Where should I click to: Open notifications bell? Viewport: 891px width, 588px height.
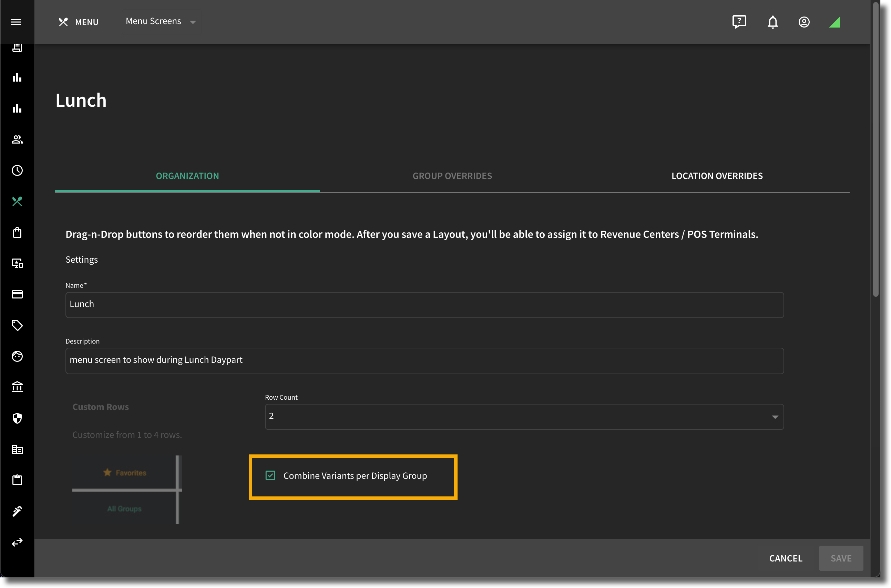click(x=772, y=22)
